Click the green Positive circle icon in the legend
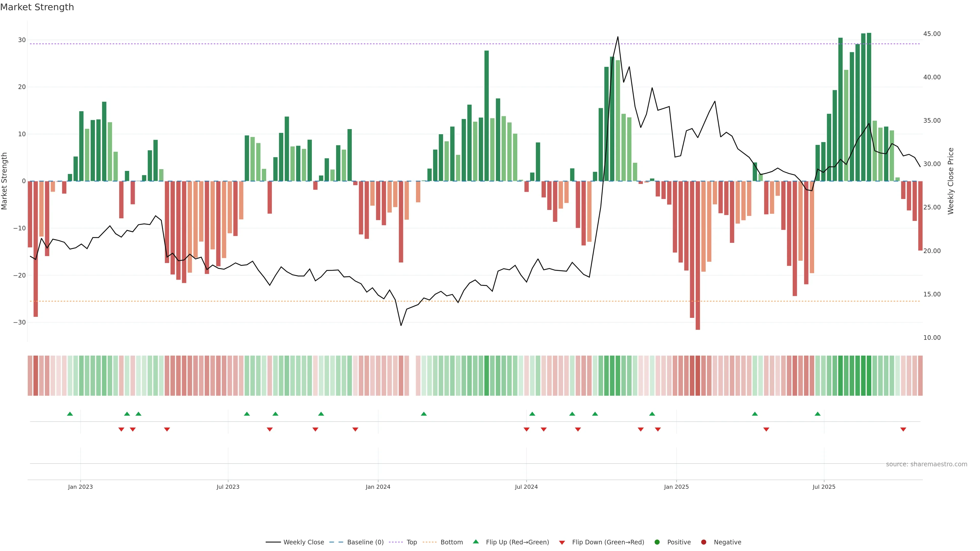This screenshot has width=980, height=551. 657,542
